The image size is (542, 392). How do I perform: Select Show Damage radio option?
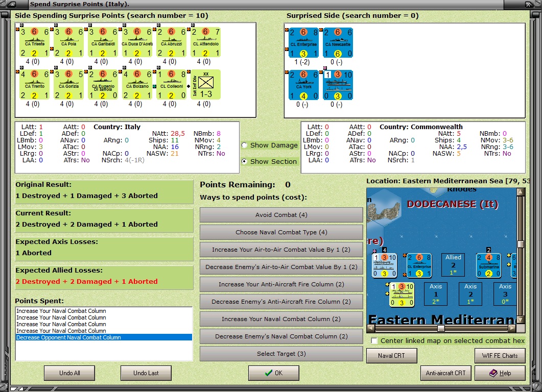click(270, 145)
